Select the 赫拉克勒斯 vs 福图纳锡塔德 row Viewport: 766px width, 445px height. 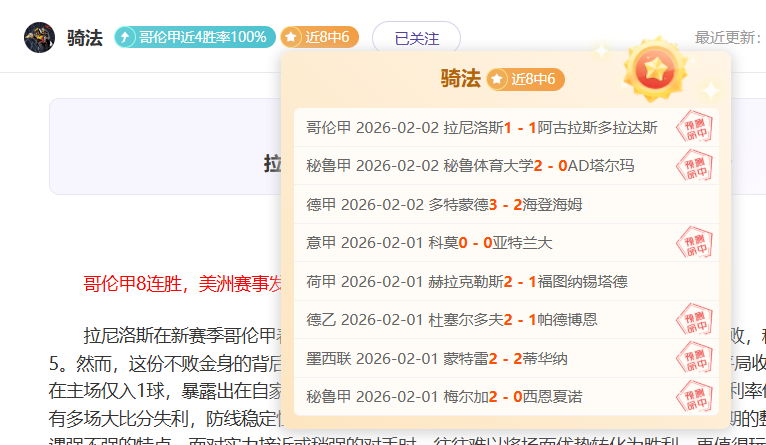(467, 281)
